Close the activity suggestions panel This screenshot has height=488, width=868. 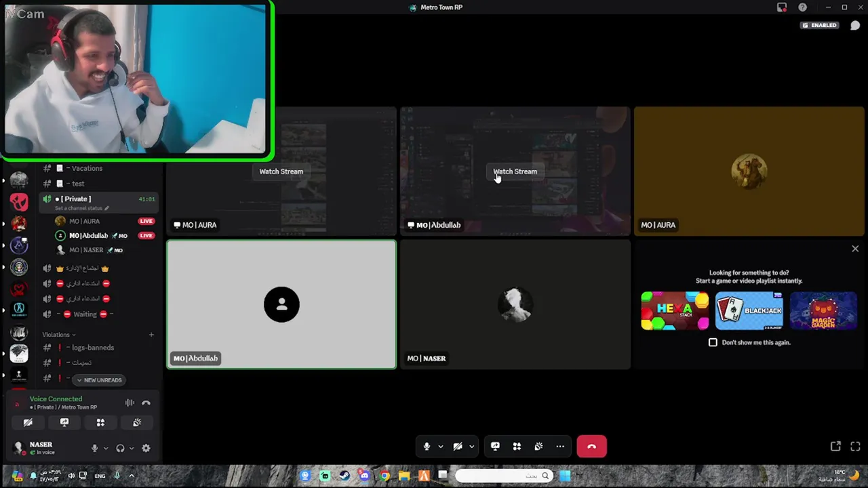click(x=855, y=249)
